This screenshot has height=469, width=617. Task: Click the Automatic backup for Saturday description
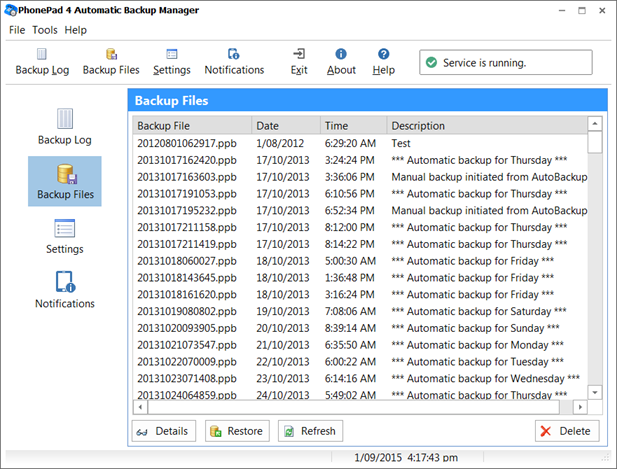coord(479,311)
